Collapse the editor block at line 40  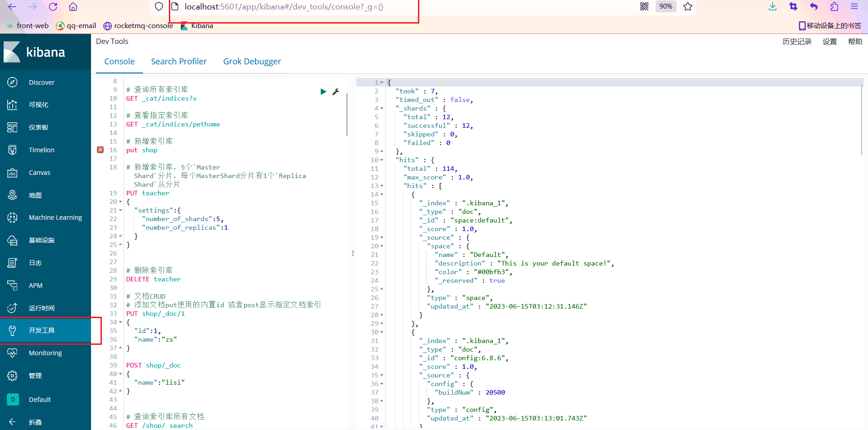point(120,374)
